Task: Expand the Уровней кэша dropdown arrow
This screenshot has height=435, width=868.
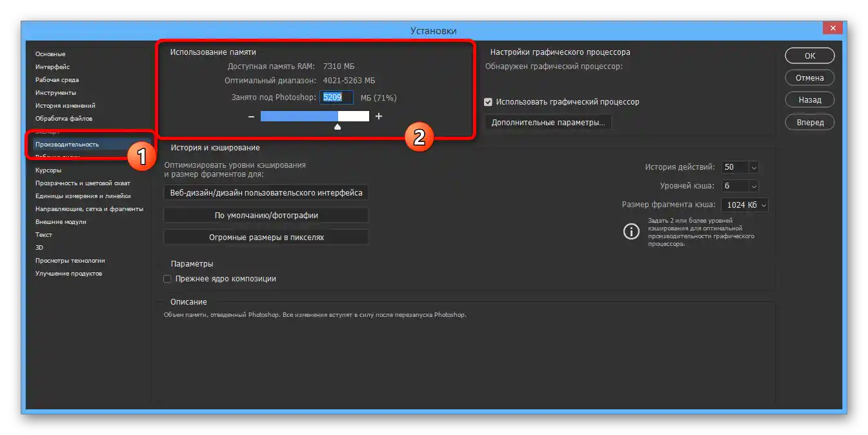Action: 753,186
